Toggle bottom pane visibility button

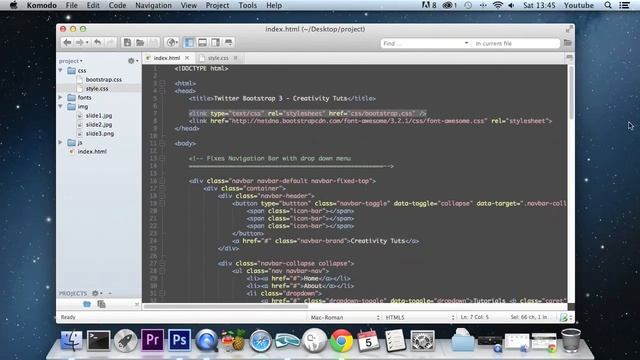pyautogui.click(x=202, y=42)
